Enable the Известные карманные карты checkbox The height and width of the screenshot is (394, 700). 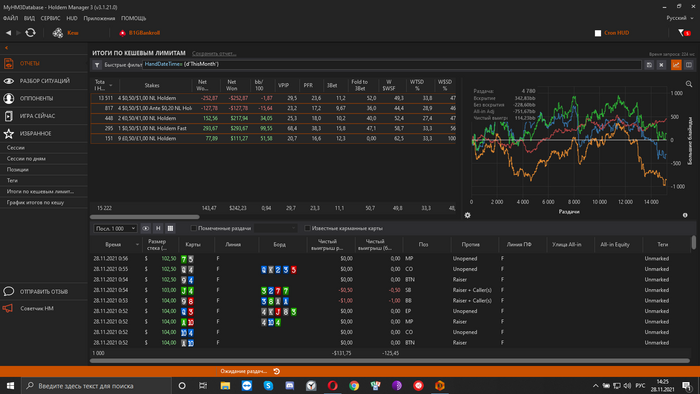(307, 228)
